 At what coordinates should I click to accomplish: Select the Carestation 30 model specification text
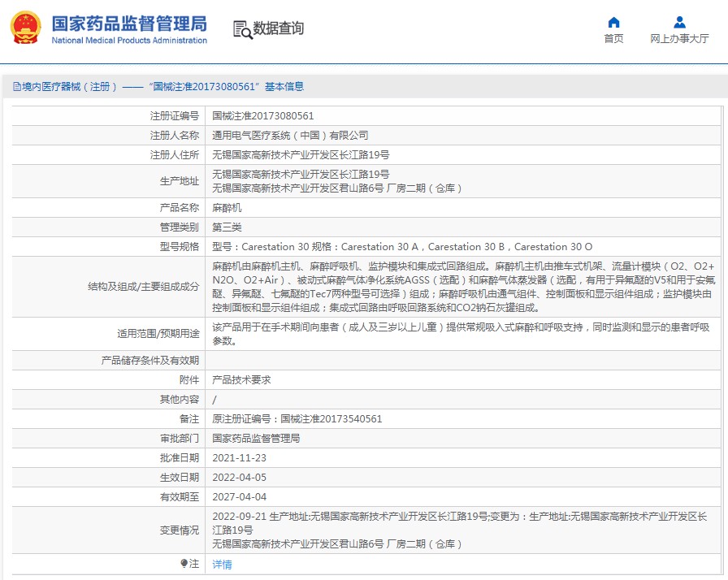click(402, 246)
